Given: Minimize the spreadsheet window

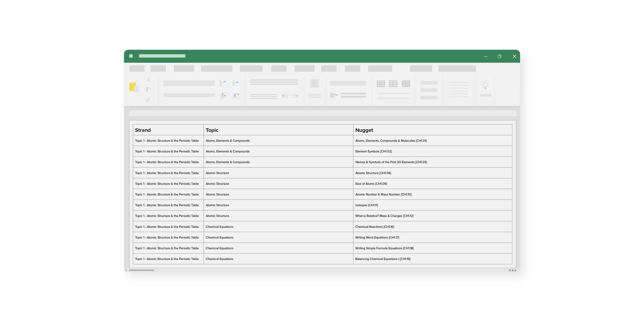Looking at the screenshot, I should point(486,56).
